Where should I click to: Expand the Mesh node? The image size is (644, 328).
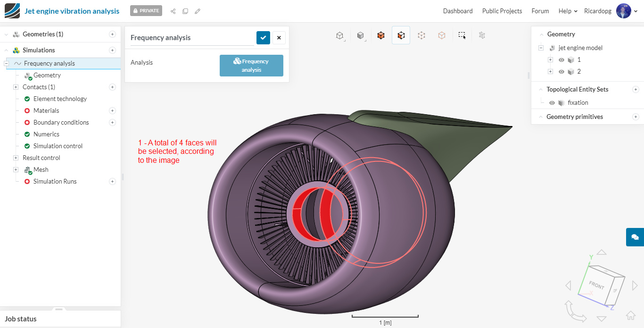16,169
